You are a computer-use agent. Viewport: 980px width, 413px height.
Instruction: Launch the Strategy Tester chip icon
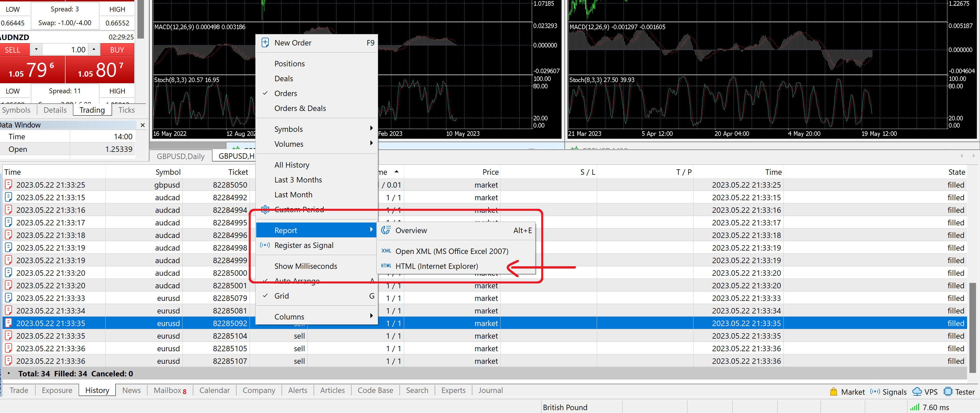tap(949, 391)
